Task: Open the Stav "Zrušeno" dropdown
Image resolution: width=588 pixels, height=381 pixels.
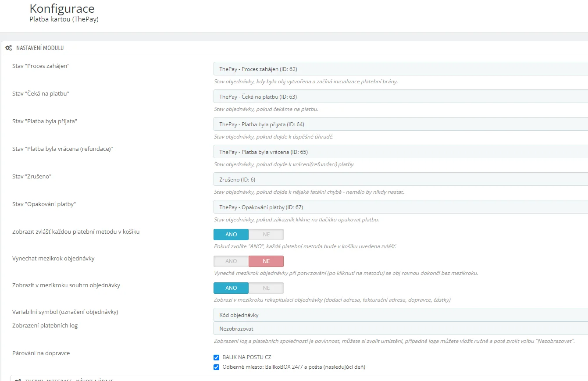Action: pos(400,179)
